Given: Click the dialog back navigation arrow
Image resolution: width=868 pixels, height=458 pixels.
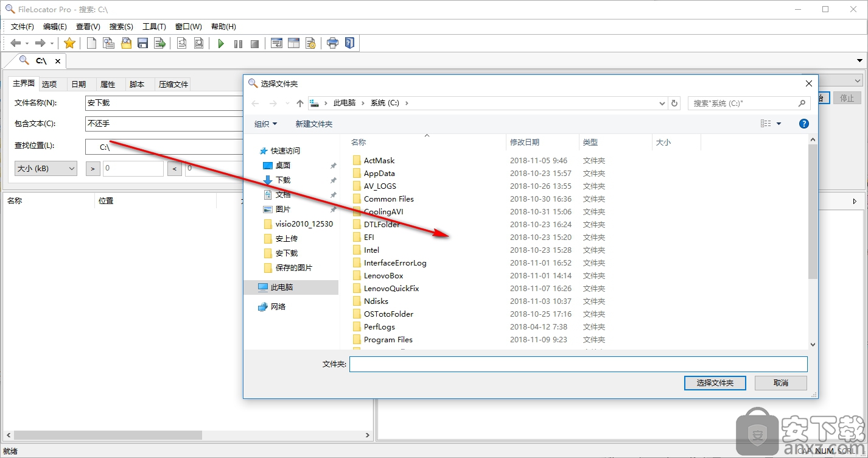Looking at the screenshot, I should 256,104.
